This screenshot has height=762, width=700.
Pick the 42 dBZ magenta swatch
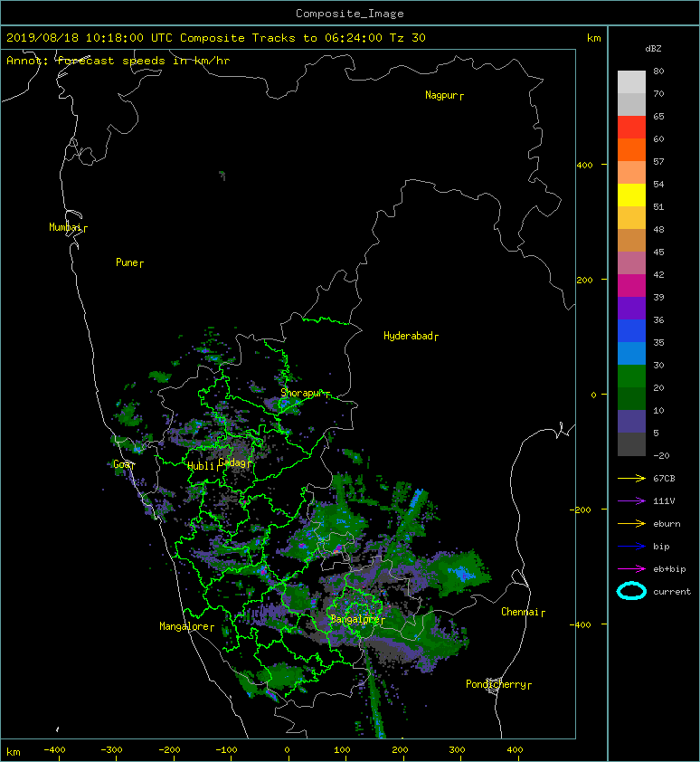point(631,285)
